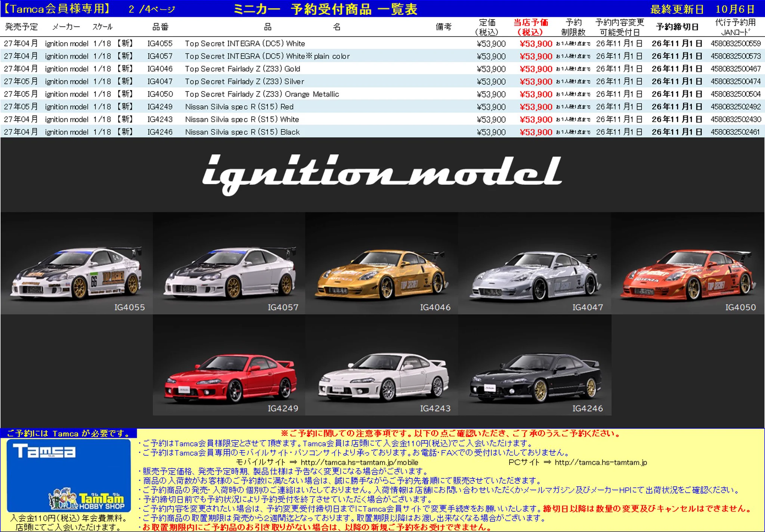
Task: Select 'Nissan Silvia spec R (S15) White' text
Action: 242,120
